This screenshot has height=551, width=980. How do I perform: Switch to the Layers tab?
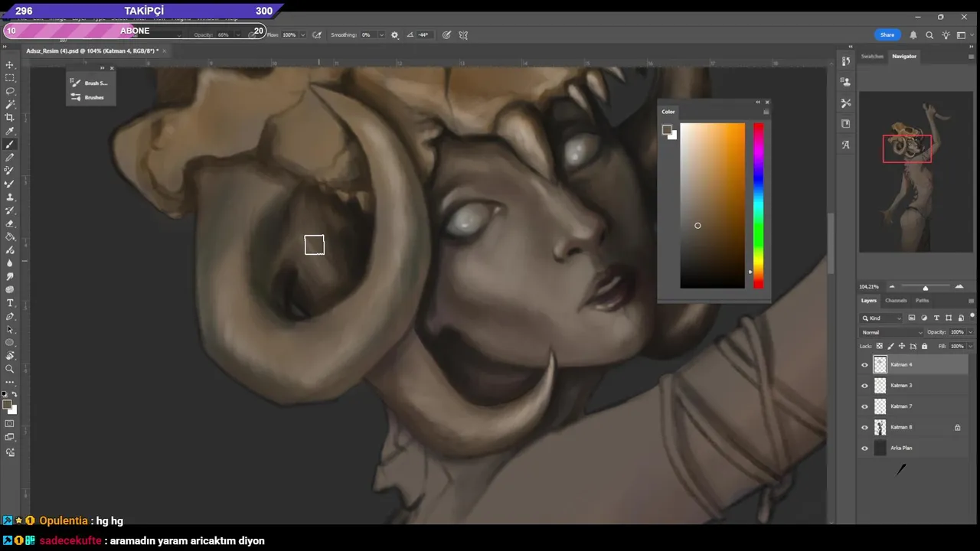(x=869, y=301)
